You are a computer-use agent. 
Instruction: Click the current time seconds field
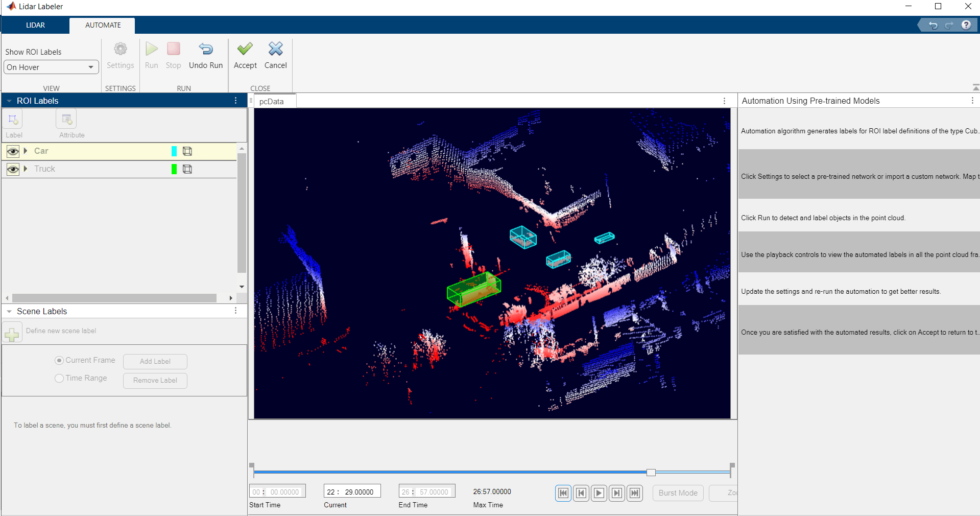360,492
